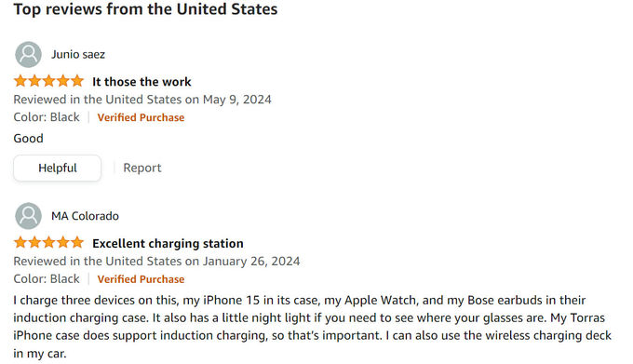This screenshot has width=633, height=364.
Task: Open review titled 'It those the work'
Action: [x=141, y=82]
